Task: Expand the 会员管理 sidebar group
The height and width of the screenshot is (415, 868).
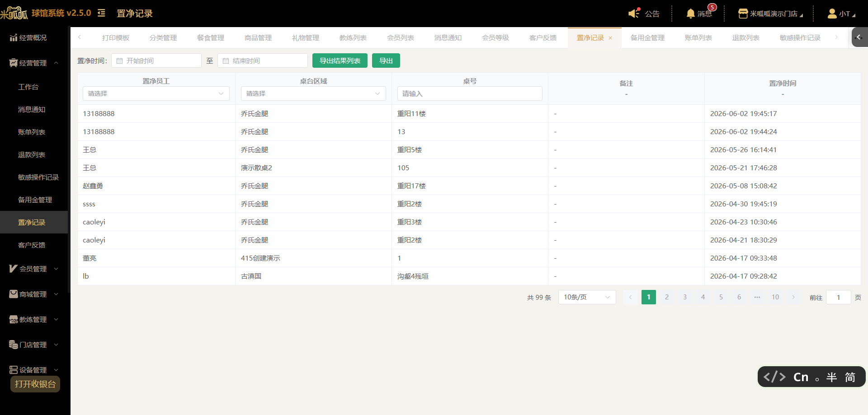Action: click(34, 269)
